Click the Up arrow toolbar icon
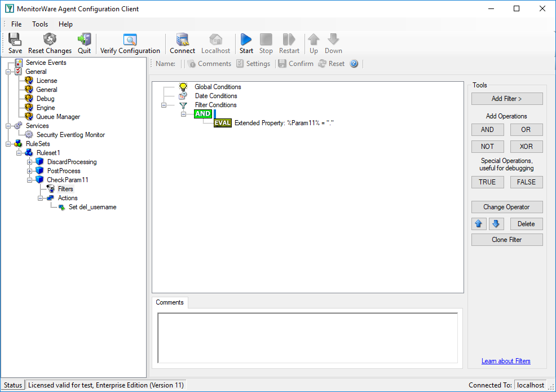This screenshot has width=556, height=392. tap(314, 43)
